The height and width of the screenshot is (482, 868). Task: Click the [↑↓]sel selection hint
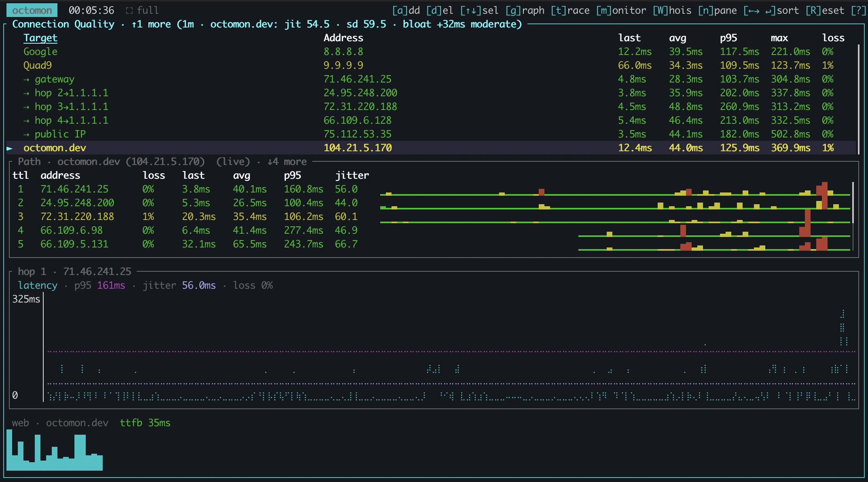(x=479, y=10)
